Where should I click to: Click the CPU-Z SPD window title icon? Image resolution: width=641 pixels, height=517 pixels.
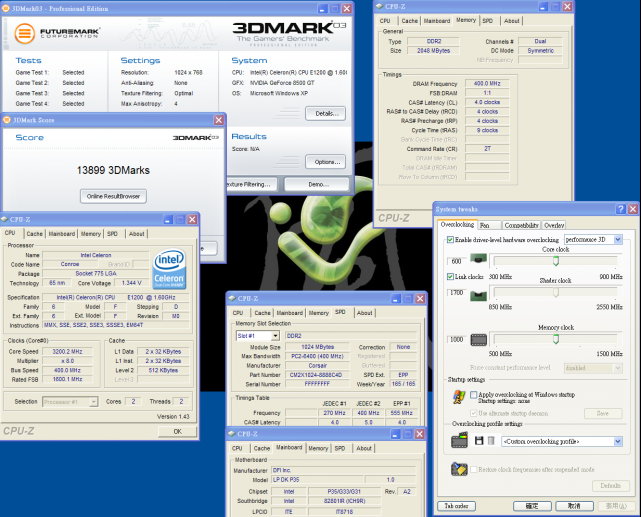point(232,298)
